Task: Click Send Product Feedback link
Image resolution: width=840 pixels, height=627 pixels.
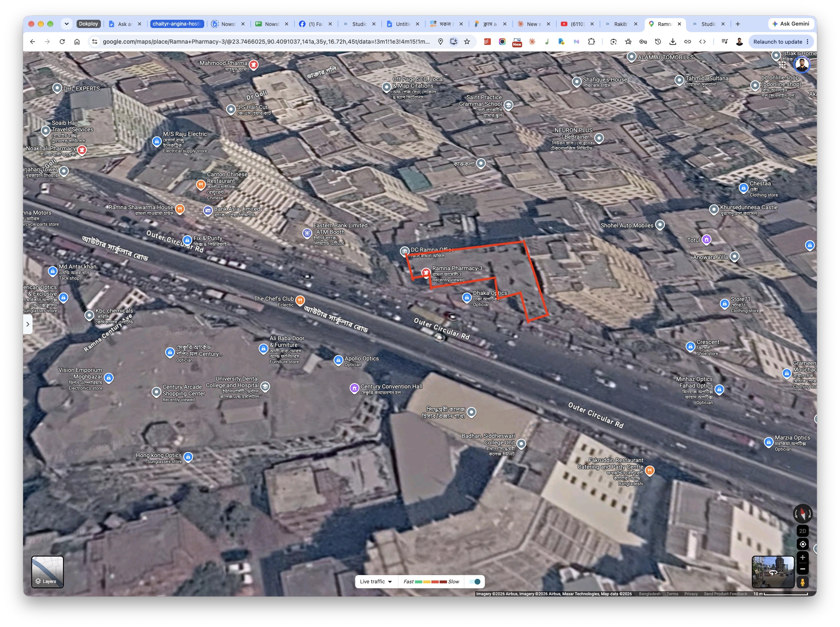Action: click(x=726, y=594)
